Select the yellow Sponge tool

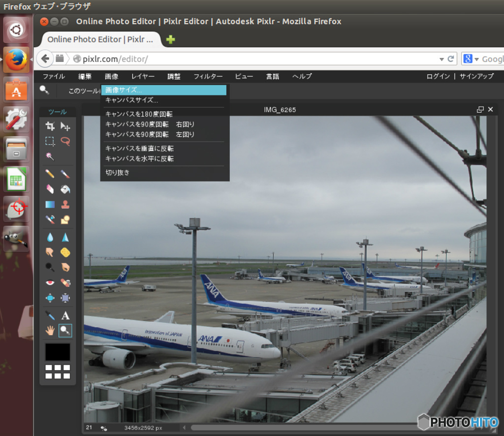click(65, 252)
